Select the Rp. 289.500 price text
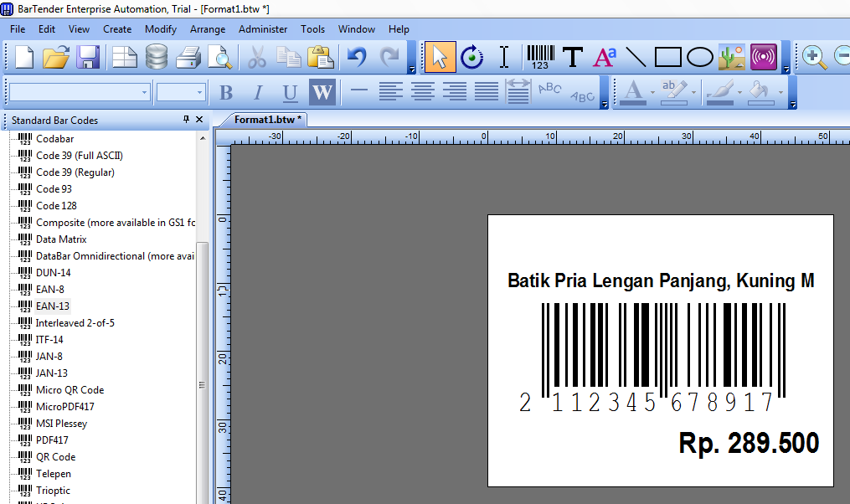Image resolution: width=850 pixels, height=504 pixels. point(749,444)
